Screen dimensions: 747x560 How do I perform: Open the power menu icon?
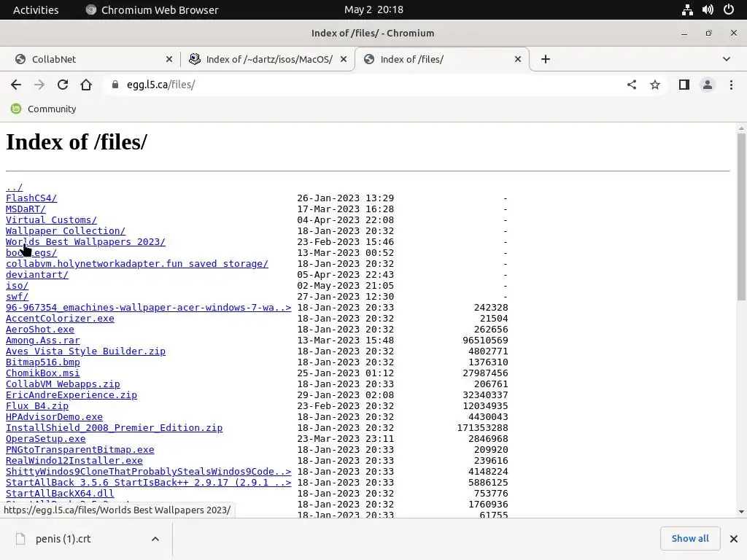[729, 9]
